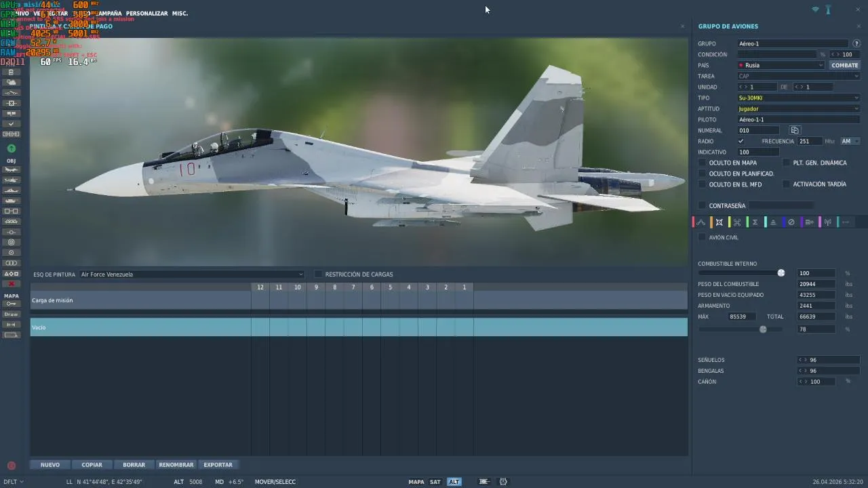Click the red record circle at bottom left
The width and height of the screenshot is (868, 488).
pos(12,466)
